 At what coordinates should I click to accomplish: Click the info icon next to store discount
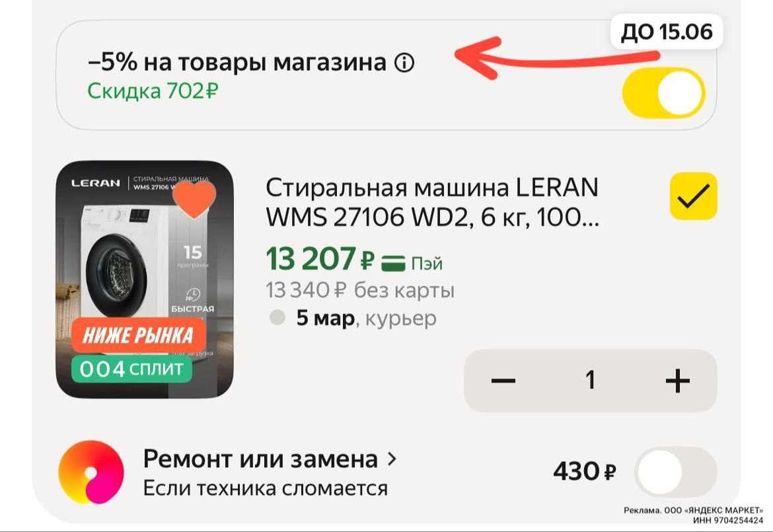click(x=404, y=63)
